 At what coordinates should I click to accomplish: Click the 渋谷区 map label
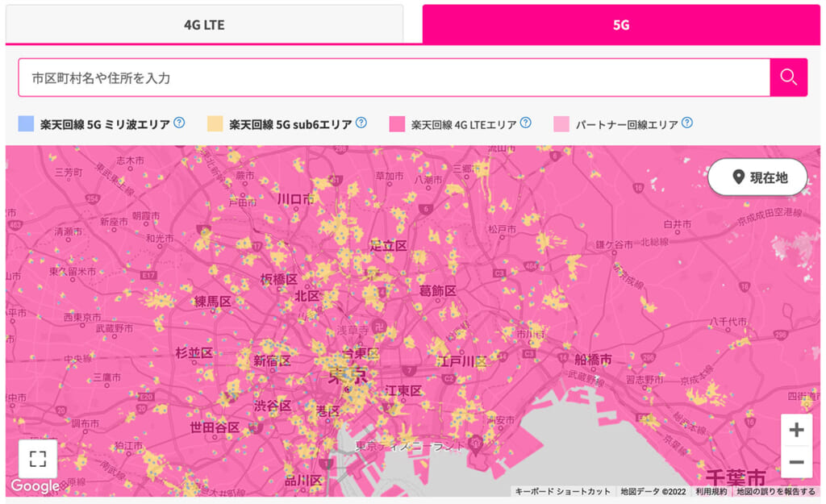pyautogui.click(x=273, y=406)
